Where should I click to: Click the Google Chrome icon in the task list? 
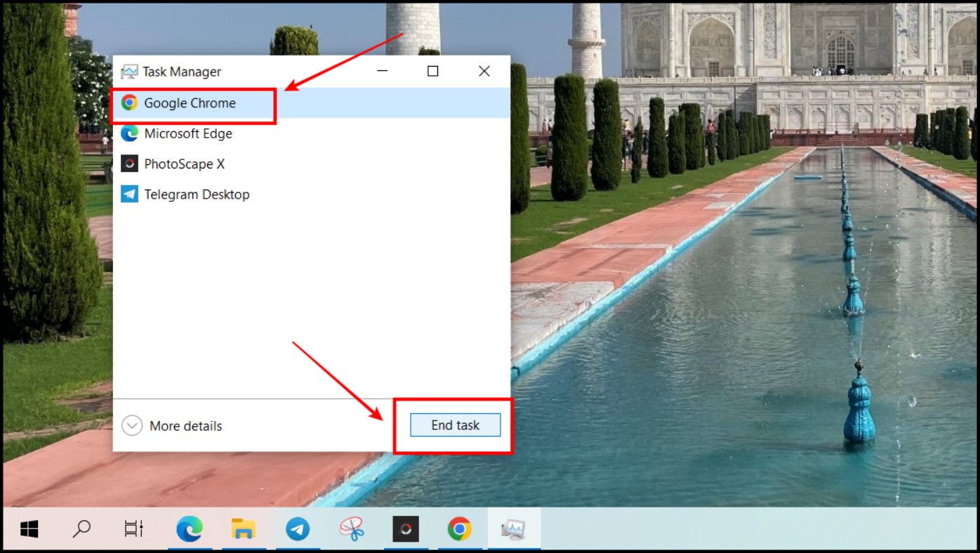pyautogui.click(x=129, y=103)
